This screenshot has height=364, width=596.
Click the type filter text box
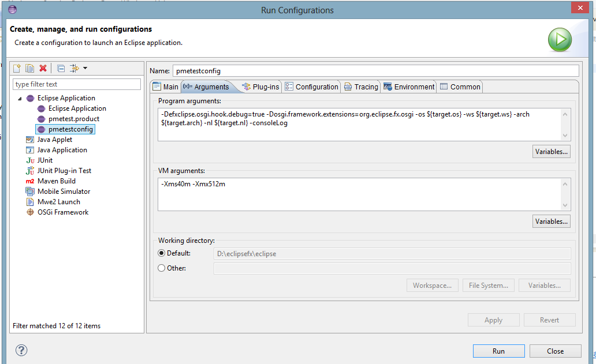pos(77,84)
